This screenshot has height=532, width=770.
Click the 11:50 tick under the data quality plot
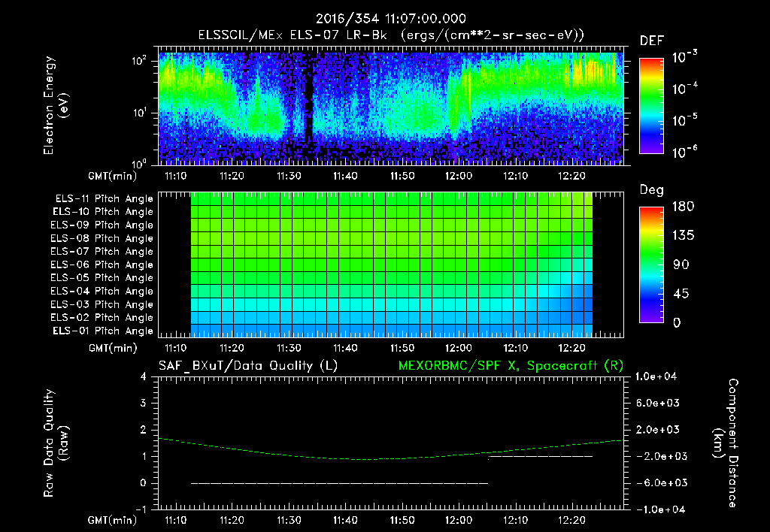tap(402, 520)
